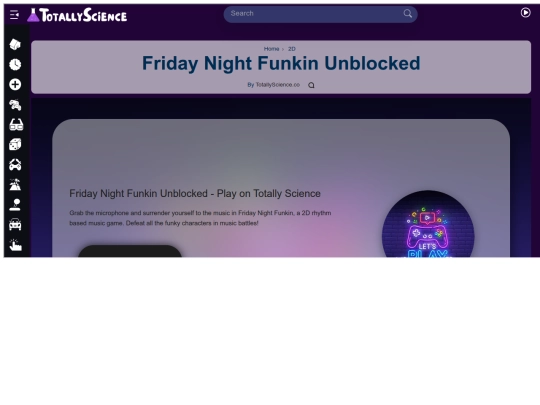Image resolution: width=540 pixels, height=405 pixels.
Task: Open clicker games pointer icon
Action: point(15,245)
